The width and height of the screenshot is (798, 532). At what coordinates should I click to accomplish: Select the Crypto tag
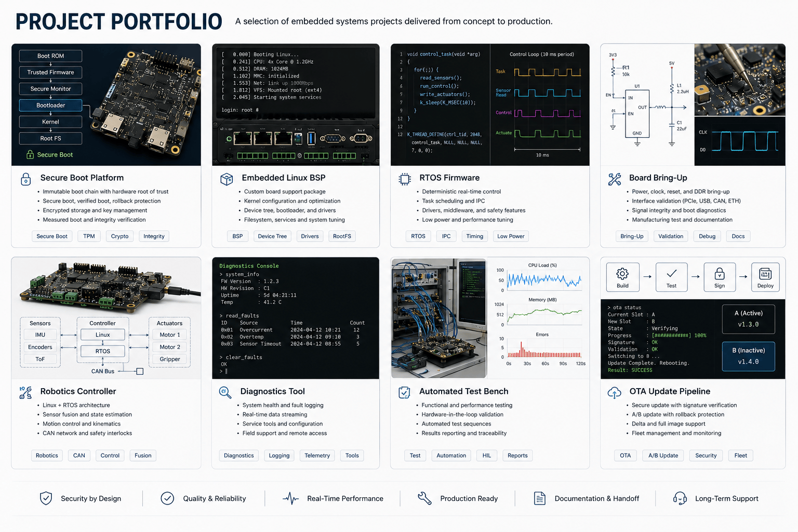tap(119, 236)
